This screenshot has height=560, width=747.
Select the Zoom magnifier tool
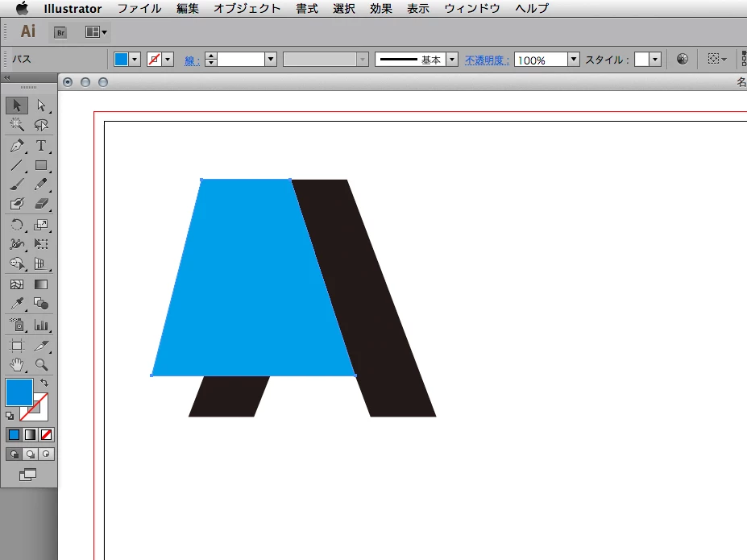pos(41,365)
